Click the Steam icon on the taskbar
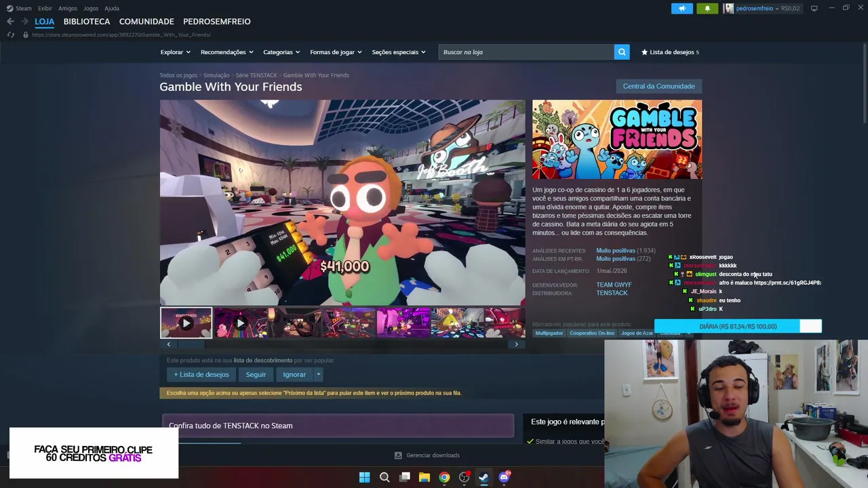This screenshot has height=488, width=868. point(484,477)
